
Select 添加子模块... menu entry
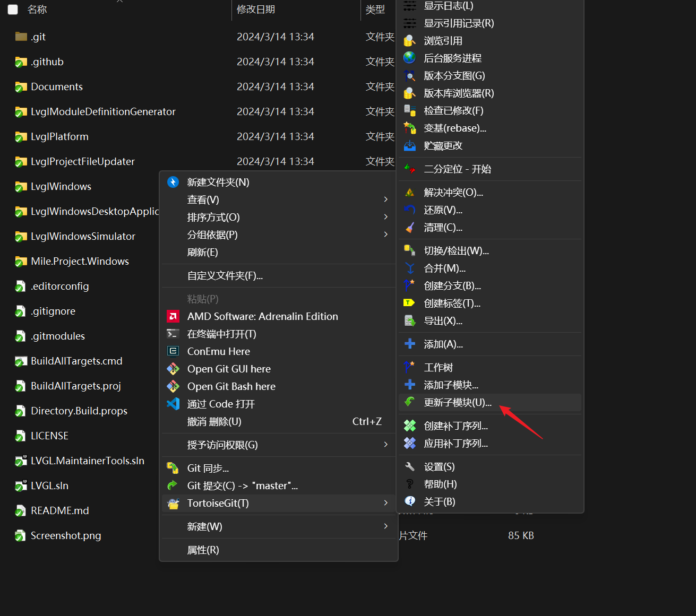(x=490, y=385)
